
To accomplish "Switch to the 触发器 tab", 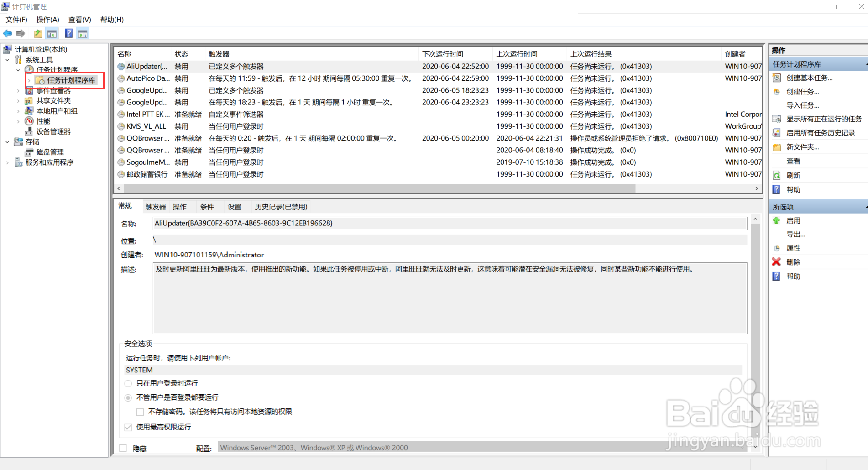I will 156,207.
